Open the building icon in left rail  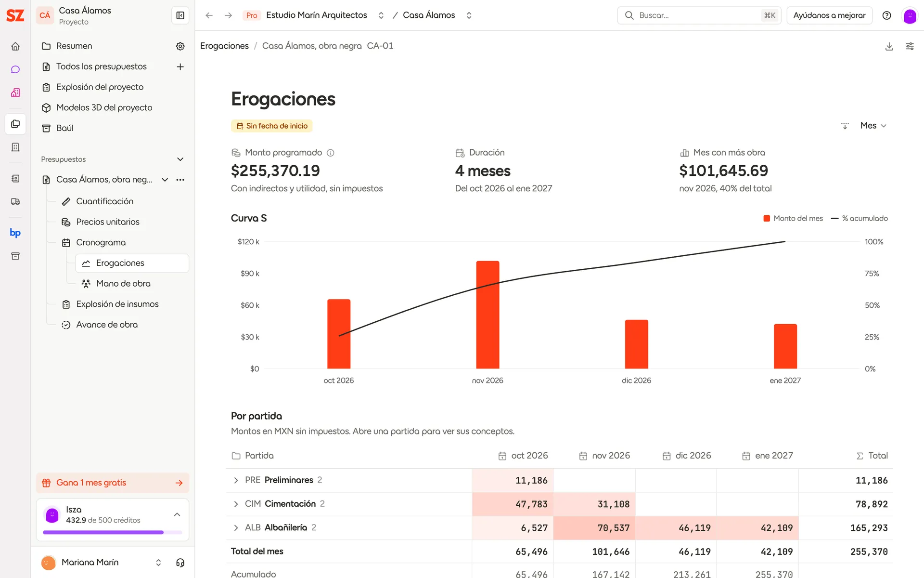click(x=15, y=147)
